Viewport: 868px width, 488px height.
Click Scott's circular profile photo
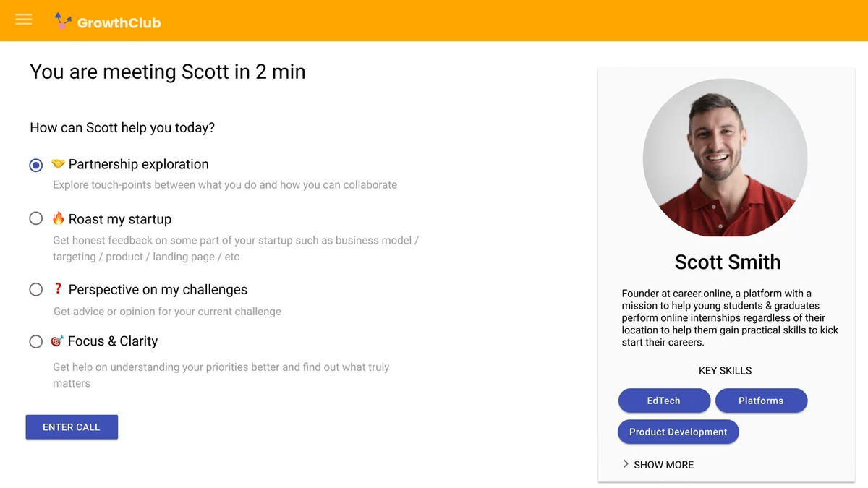tap(726, 158)
